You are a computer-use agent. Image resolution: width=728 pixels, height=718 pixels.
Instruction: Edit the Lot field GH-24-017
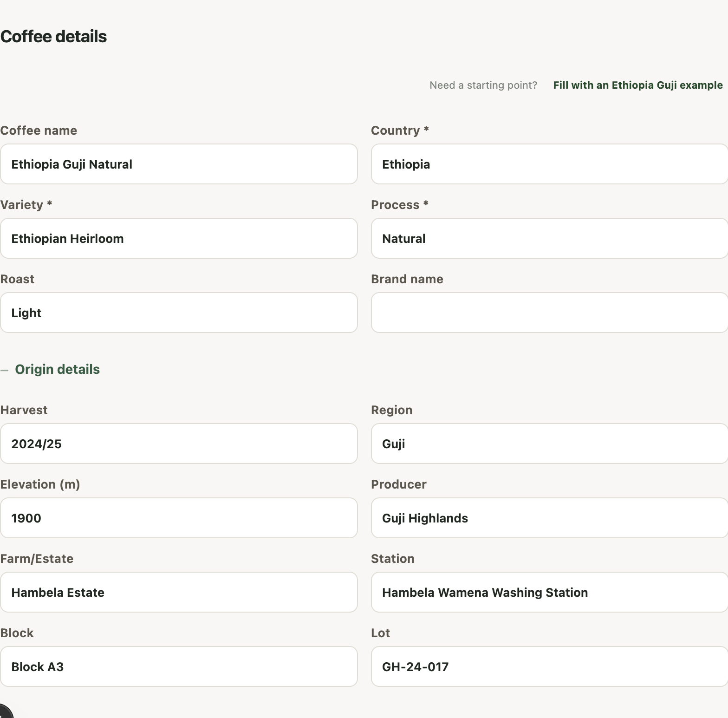549,666
